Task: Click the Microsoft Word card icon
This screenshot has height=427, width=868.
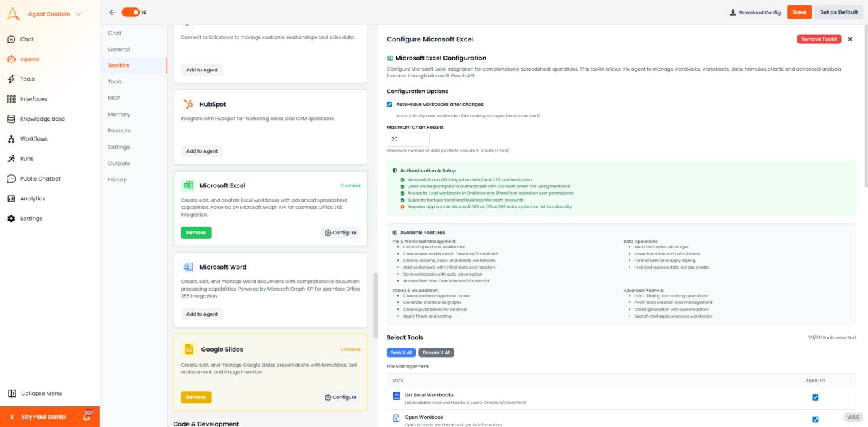Action: (188, 267)
